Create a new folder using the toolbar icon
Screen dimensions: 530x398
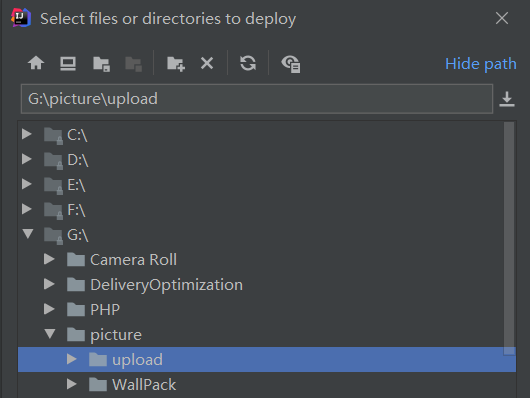pos(176,64)
